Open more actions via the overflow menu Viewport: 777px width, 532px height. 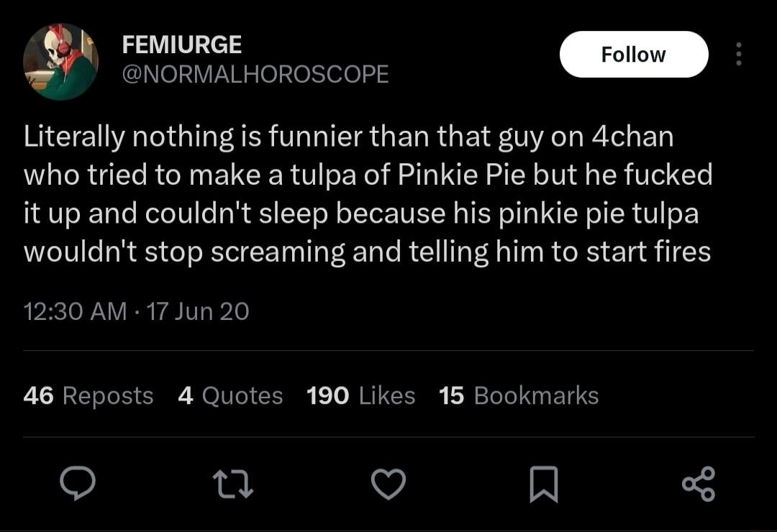pyautogui.click(x=738, y=54)
